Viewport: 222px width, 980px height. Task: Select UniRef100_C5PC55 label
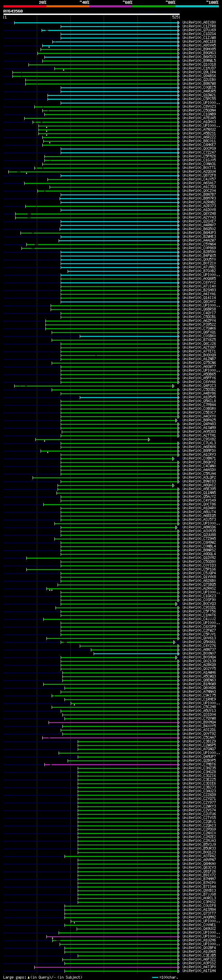click(199, 99)
